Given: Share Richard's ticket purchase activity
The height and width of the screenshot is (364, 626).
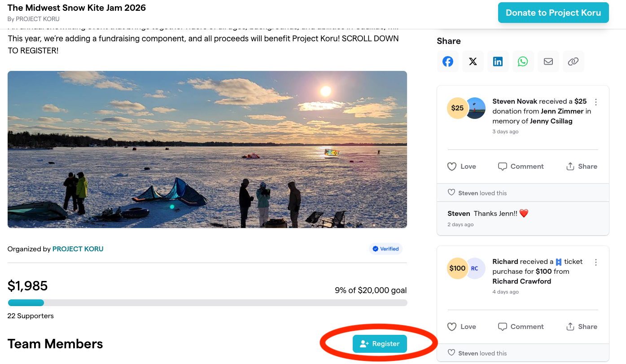Looking at the screenshot, I should pyautogui.click(x=582, y=327).
